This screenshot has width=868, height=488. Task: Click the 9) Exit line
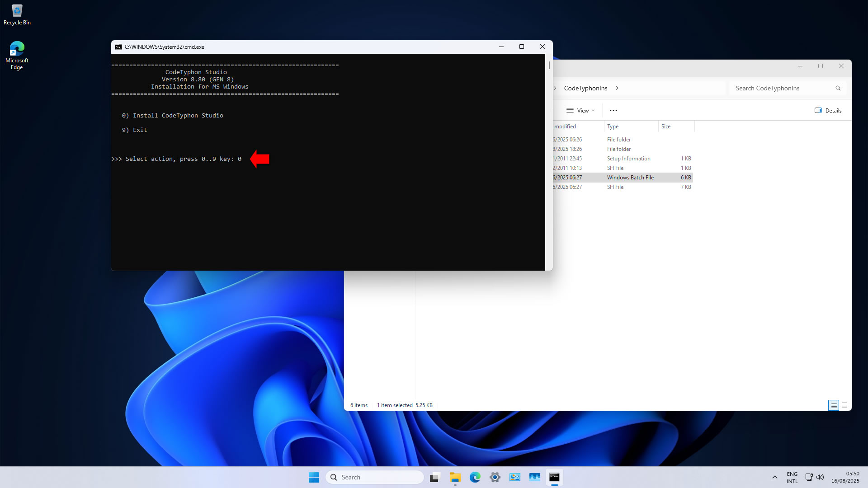[x=134, y=130]
